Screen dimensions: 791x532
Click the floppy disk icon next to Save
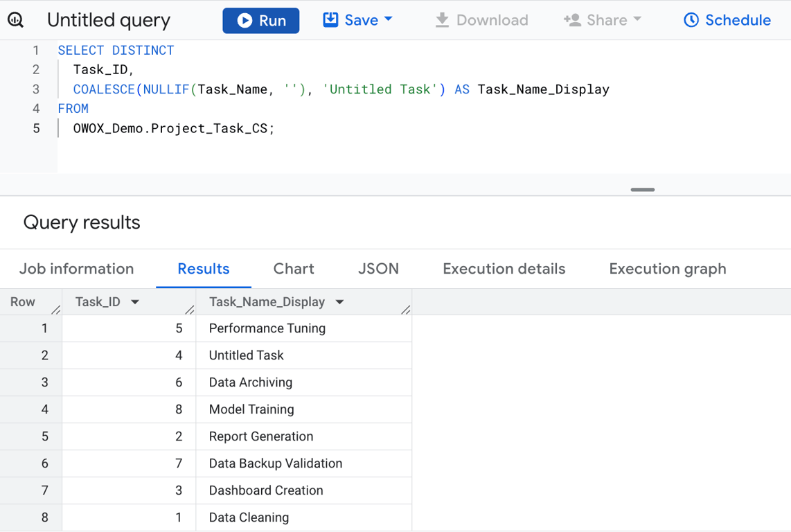[330, 19]
